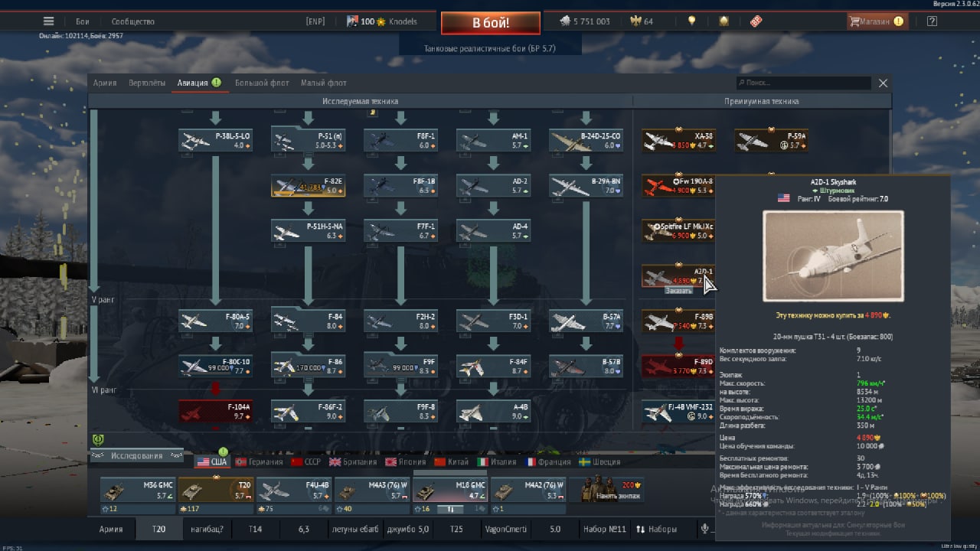Open game mode selector Танковые реалистичные бои
The image size is (980, 551).
(490, 48)
